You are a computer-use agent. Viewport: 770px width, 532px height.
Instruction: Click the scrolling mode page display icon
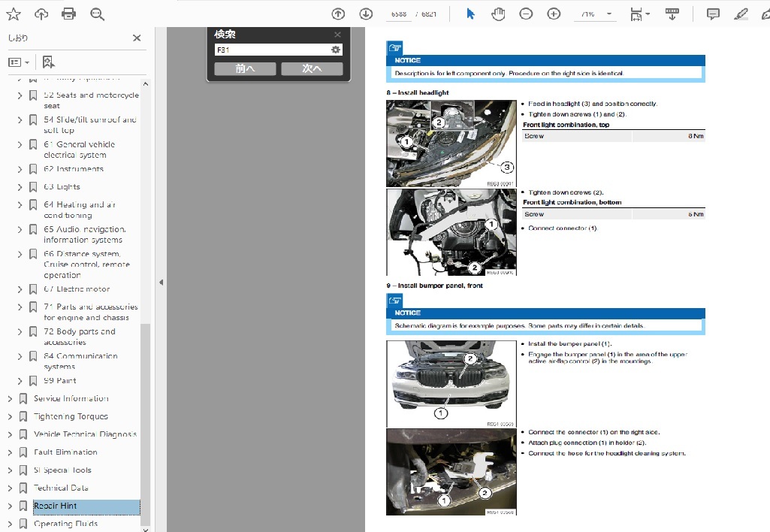[672, 14]
